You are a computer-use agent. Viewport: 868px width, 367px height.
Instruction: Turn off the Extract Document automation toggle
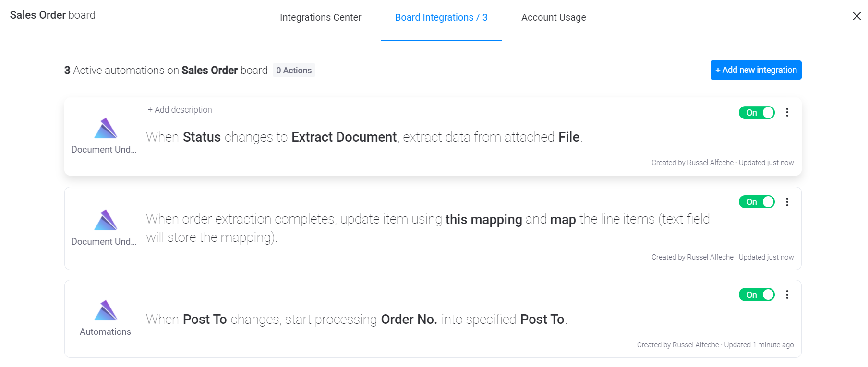click(x=757, y=113)
